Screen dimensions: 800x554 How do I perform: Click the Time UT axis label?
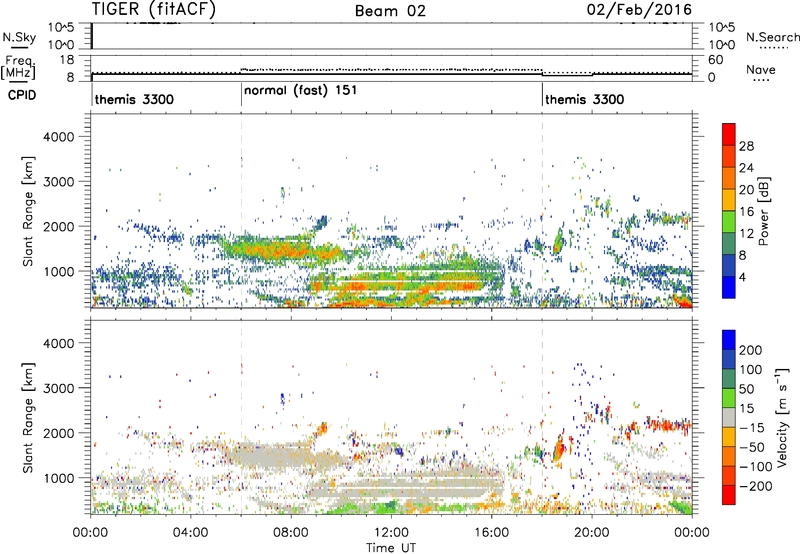point(391,547)
